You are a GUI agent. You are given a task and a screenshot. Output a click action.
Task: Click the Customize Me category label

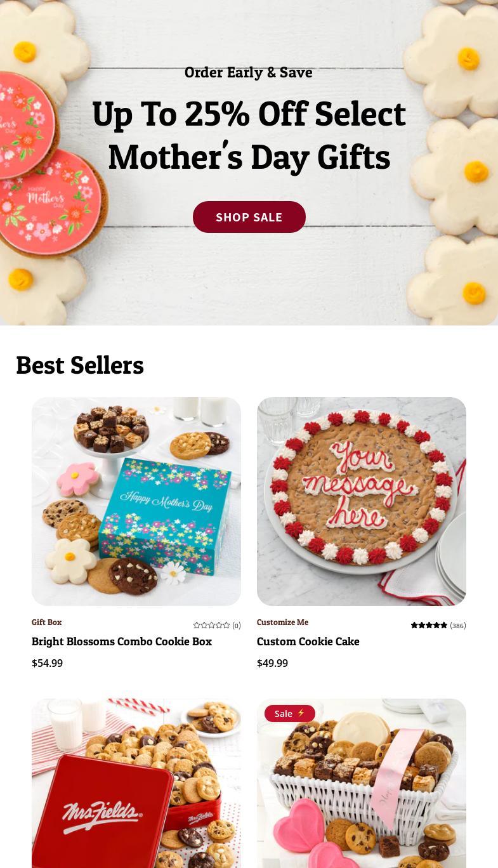[282, 622]
